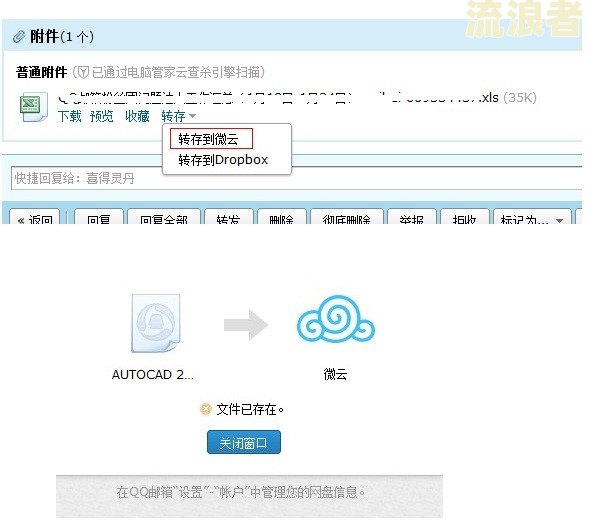Viewport: 589px width, 521px height.
Task: Click the (35K) file size text
Action: (520, 98)
